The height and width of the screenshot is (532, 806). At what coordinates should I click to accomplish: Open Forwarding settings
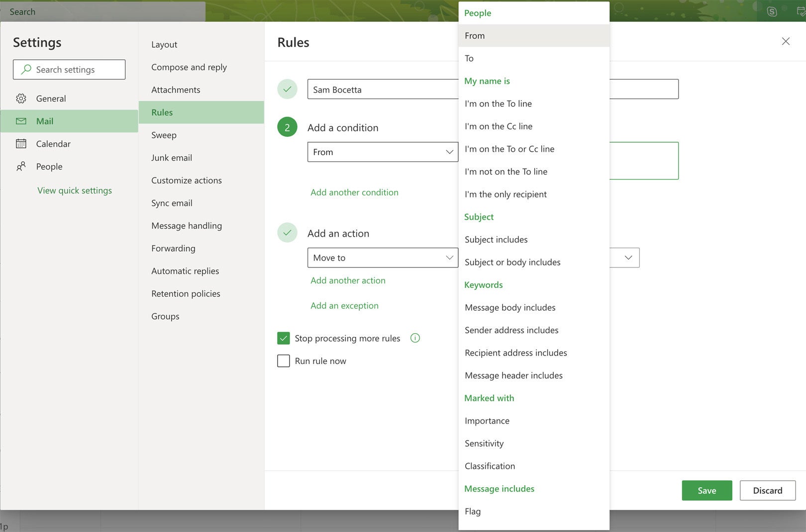pyautogui.click(x=201, y=248)
